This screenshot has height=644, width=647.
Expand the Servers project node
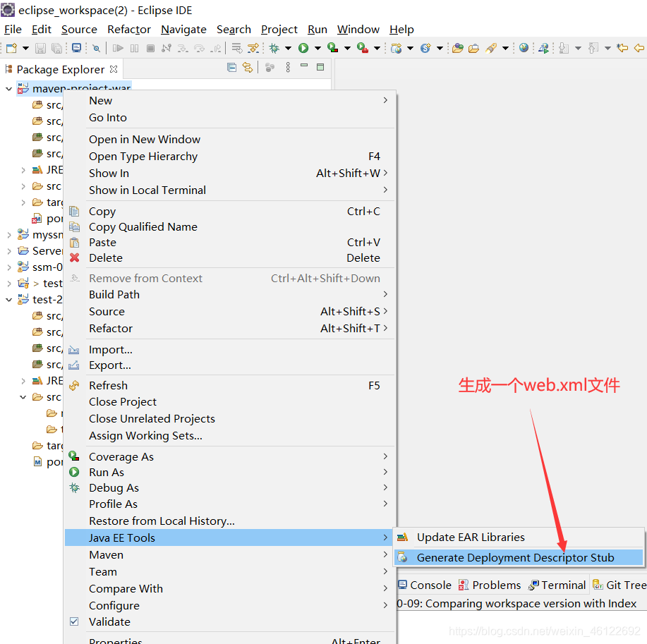pyautogui.click(x=8, y=251)
